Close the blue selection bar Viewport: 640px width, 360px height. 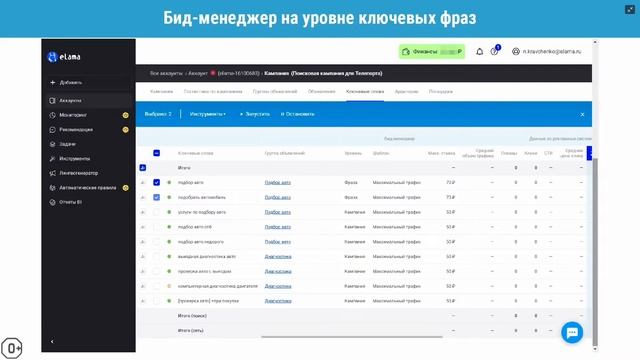point(582,115)
